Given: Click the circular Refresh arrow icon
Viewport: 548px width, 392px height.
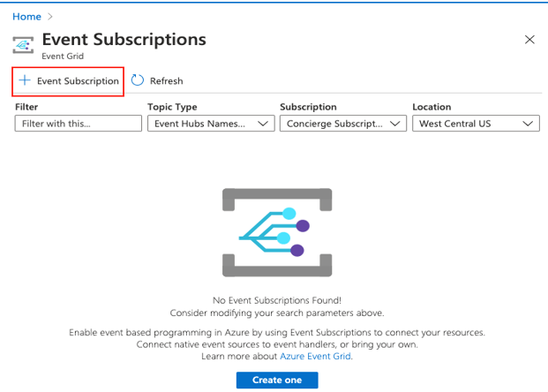Looking at the screenshot, I should tap(138, 80).
